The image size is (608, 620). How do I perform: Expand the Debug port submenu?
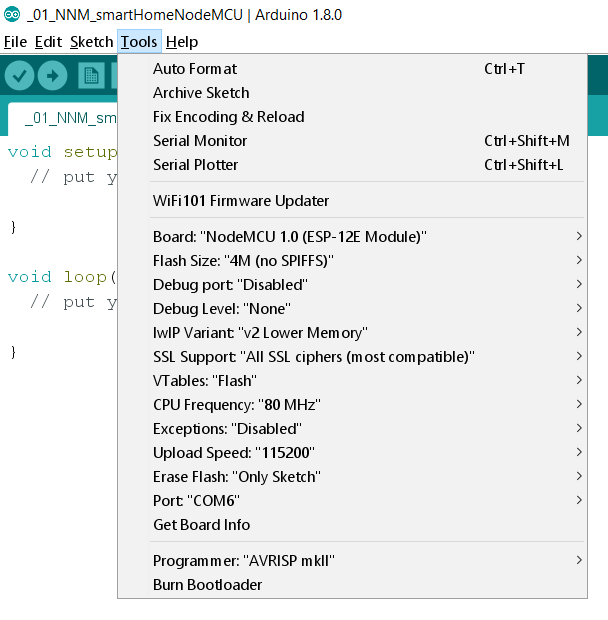(x=352, y=285)
